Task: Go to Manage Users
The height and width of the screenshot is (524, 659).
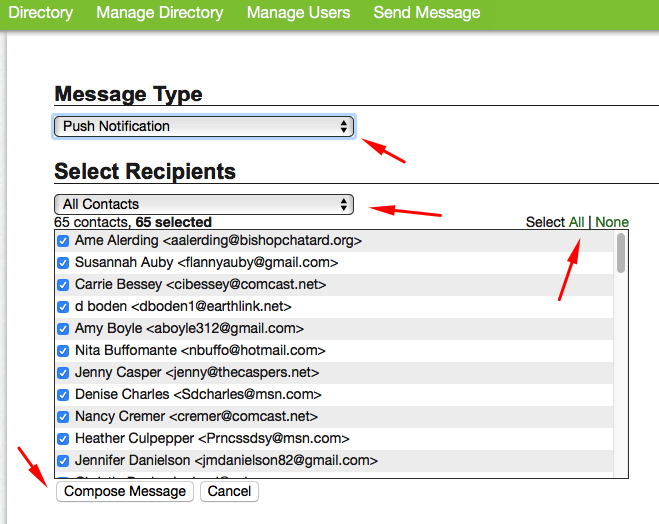Action: pos(298,13)
